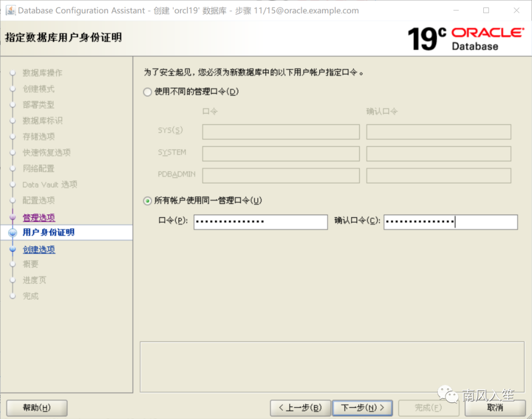The width and height of the screenshot is (532, 419).
Task: Close the Database Configuration Assistant window
Action: [x=516, y=10]
